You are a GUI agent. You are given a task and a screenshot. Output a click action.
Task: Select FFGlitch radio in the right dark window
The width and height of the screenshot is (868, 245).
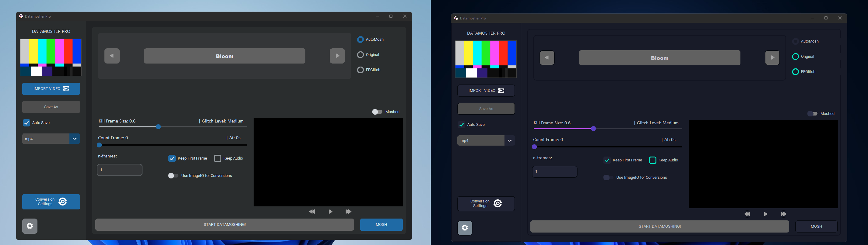coord(796,72)
